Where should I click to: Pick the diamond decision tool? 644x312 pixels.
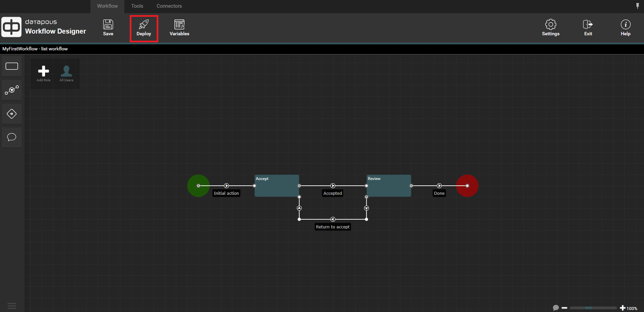(x=12, y=114)
